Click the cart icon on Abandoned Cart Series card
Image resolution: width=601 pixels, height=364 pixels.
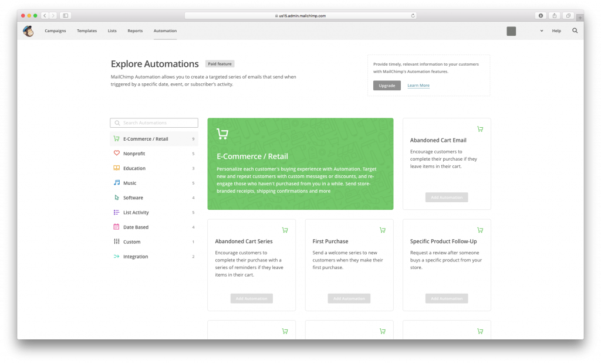pyautogui.click(x=285, y=230)
